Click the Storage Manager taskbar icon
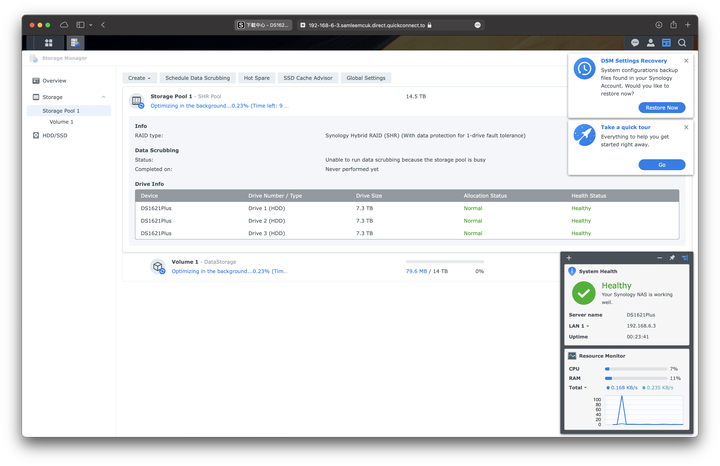The image size is (720, 466). pyautogui.click(x=75, y=43)
